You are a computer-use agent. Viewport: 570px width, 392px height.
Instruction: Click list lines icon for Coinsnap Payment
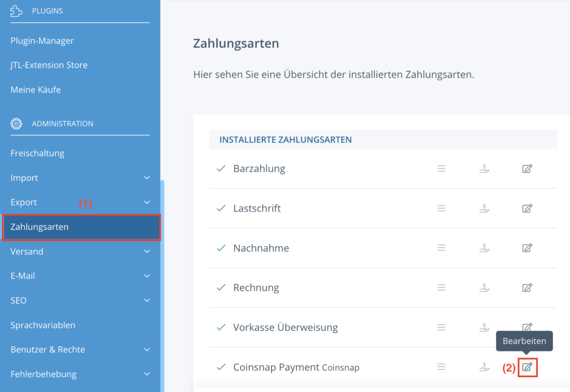(441, 367)
